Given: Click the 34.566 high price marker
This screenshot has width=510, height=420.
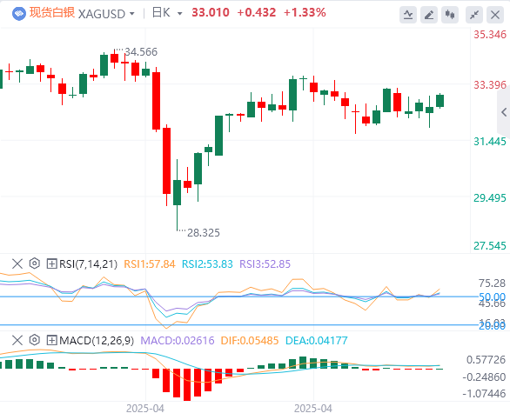Looking at the screenshot, I should click(141, 51).
